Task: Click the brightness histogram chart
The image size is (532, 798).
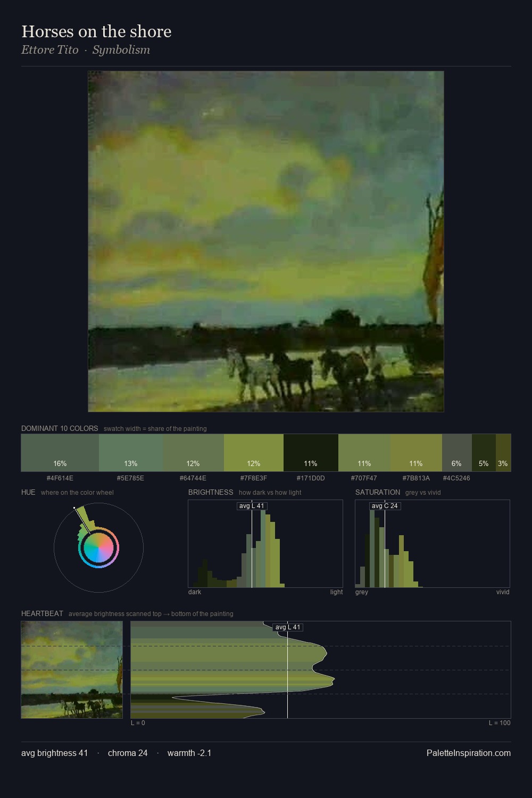Action: (265, 544)
